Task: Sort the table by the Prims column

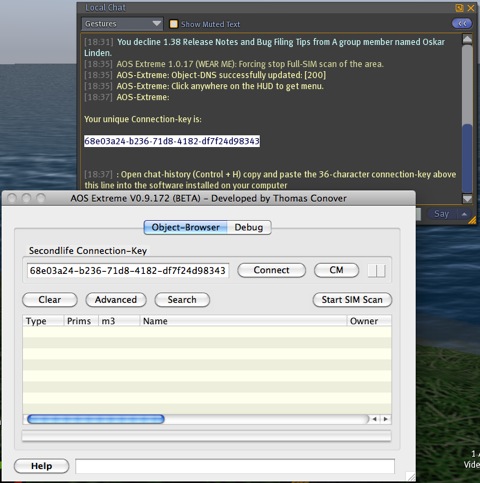Action: tap(81, 321)
